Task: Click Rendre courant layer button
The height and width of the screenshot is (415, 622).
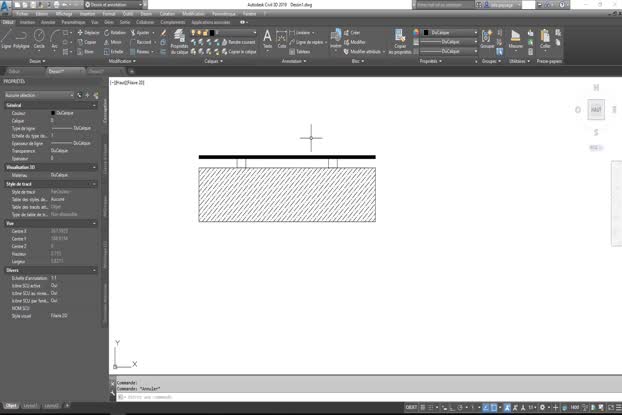Action: click(x=239, y=42)
